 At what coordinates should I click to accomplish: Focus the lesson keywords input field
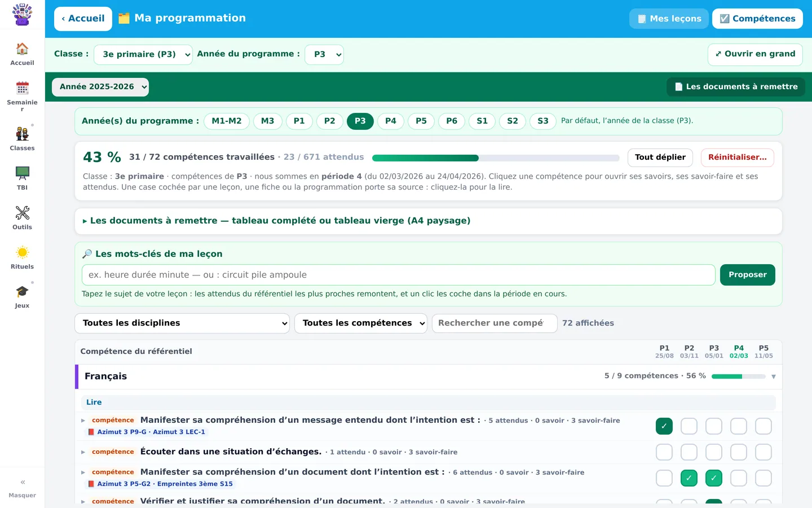pyautogui.click(x=399, y=275)
